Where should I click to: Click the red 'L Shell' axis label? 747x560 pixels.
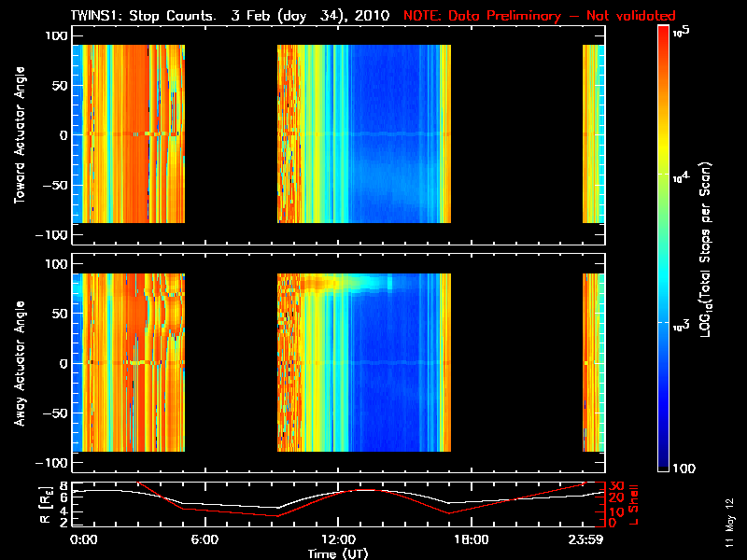coord(633,505)
